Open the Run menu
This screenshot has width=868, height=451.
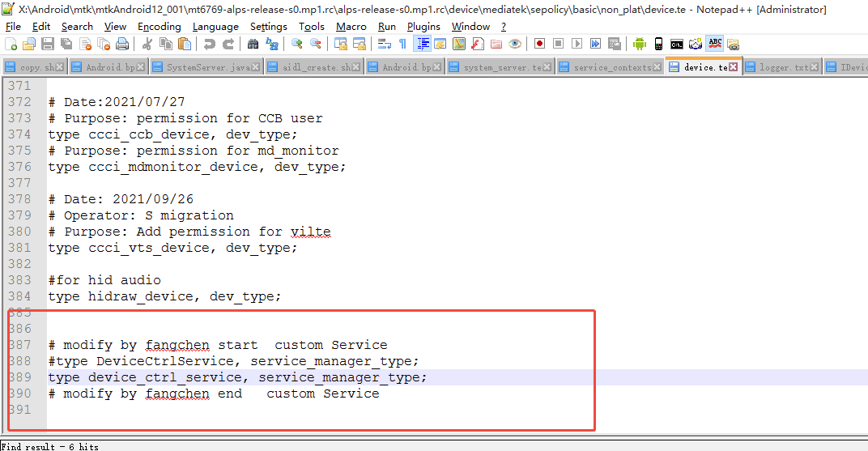point(387,27)
